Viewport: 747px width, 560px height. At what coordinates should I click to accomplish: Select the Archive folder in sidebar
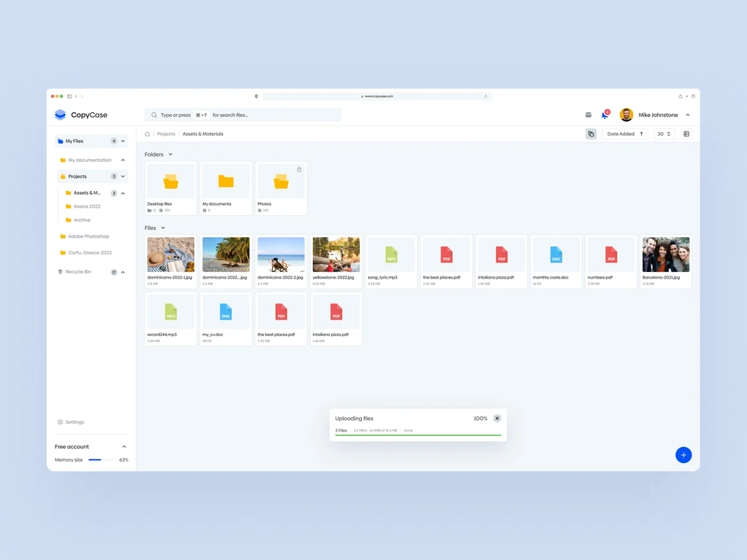tap(82, 219)
